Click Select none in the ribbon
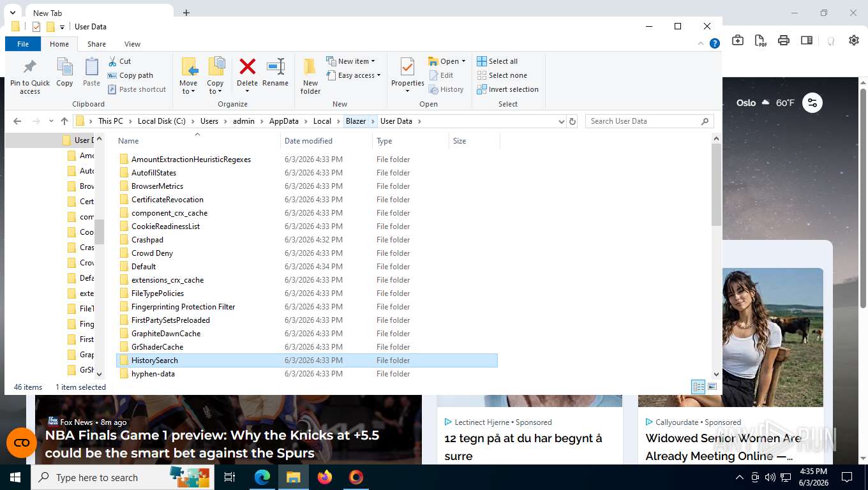868x490 pixels. (x=502, y=75)
